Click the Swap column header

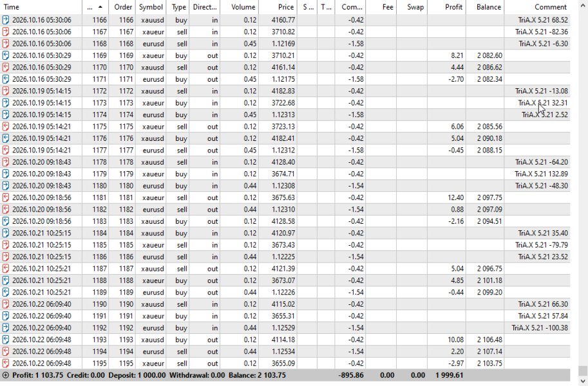click(412, 6)
